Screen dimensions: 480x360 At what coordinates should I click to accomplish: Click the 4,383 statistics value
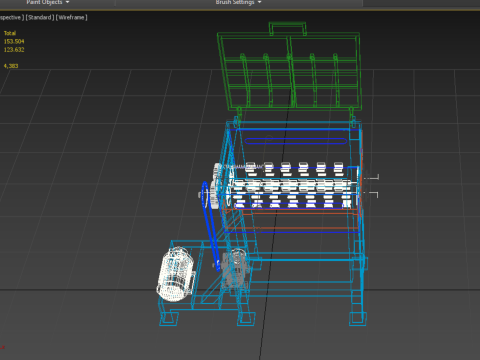point(11,66)
